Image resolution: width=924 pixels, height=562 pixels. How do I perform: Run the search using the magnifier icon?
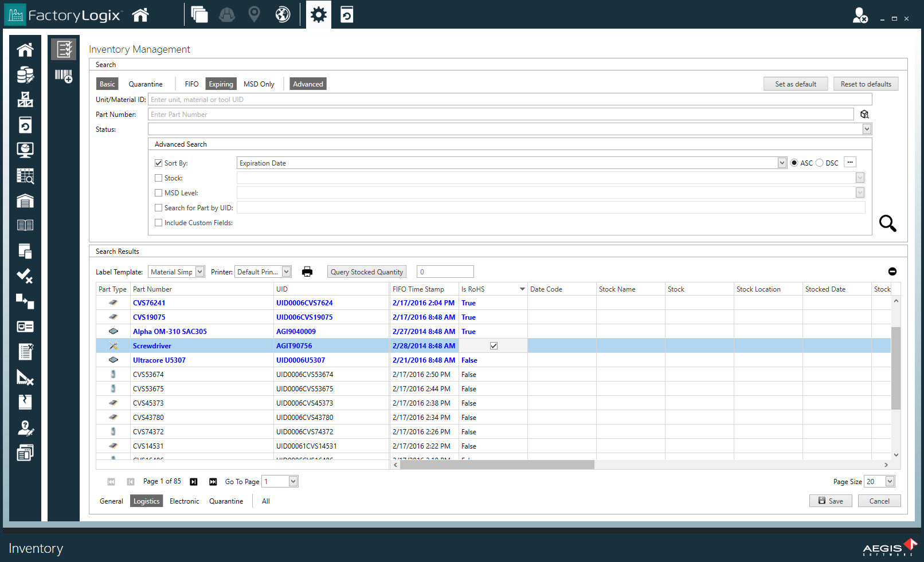pyautogui.click(x=887, y=223)
